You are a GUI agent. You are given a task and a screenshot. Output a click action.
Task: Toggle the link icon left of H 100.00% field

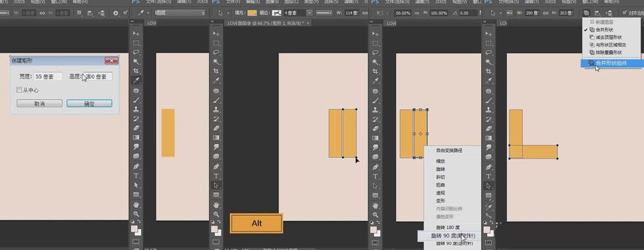417,13
